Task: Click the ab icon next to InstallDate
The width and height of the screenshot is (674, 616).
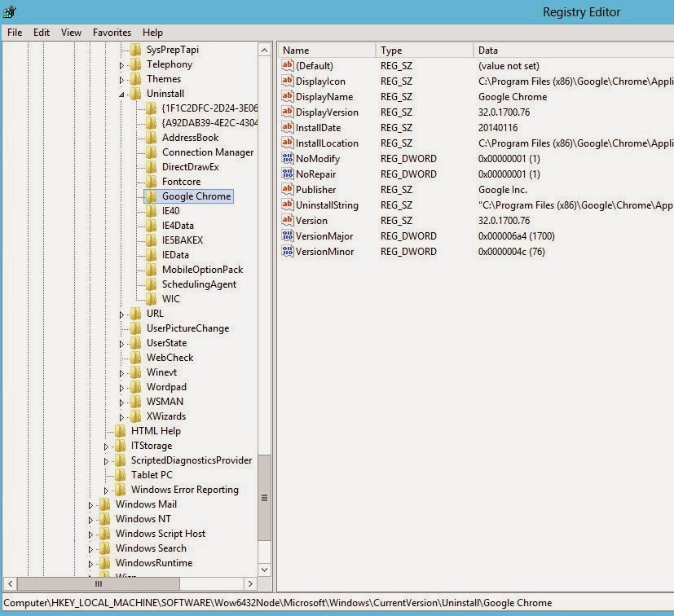Action: click(x=287, y=128)
